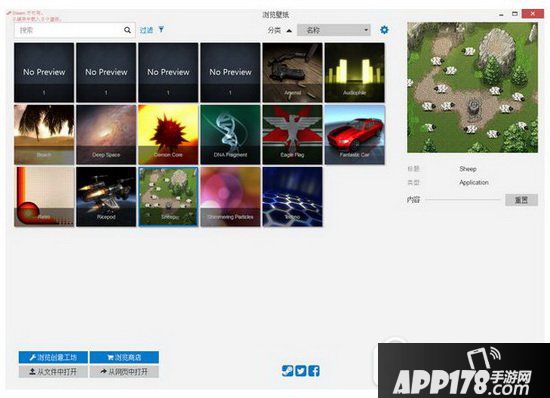Select the DNA Fragment wallpaper thumbnail

click(230, 135)
